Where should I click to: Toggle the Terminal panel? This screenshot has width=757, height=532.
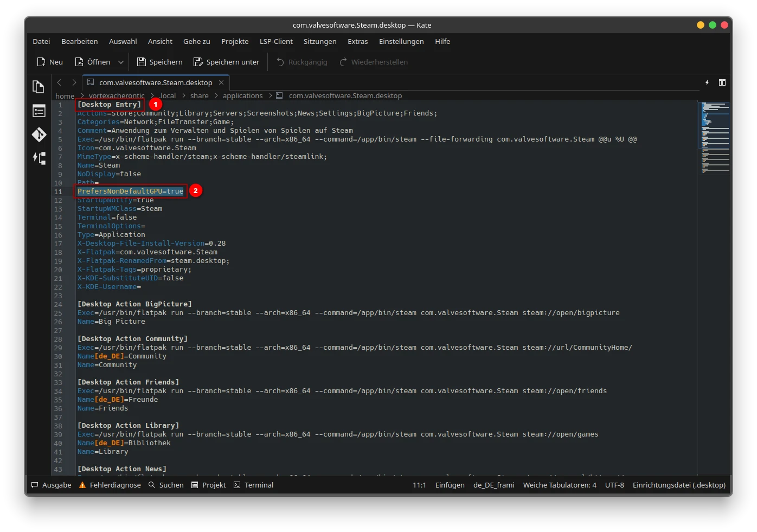[254, 485]
